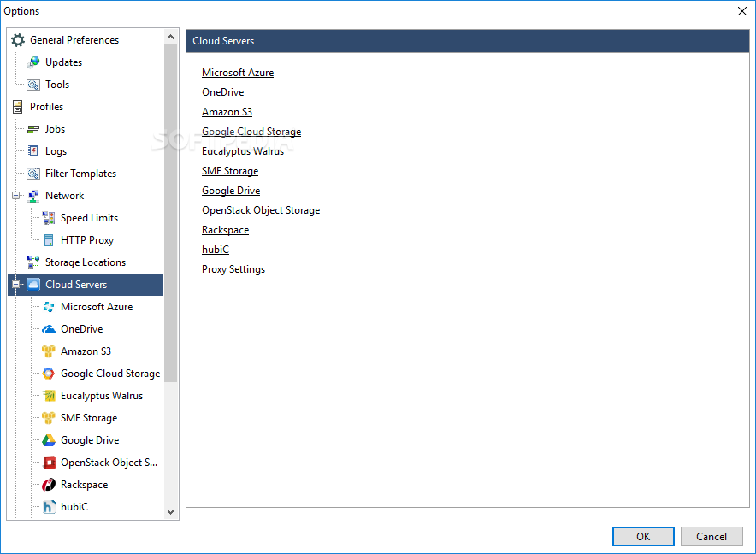Click the tree scrollbar up arrow
Screen dimensions: 756x554
[x=170, y=37]
